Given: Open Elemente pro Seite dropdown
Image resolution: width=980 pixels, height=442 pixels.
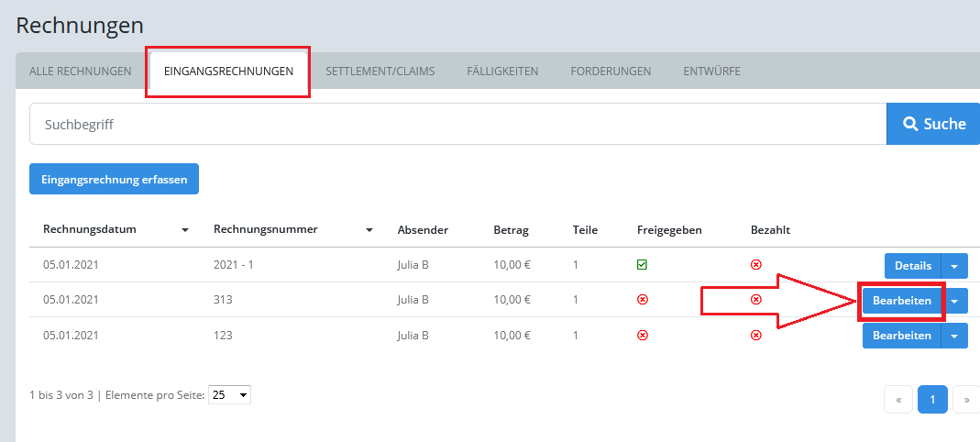Looking at the screenshot, I should [229, 394].
